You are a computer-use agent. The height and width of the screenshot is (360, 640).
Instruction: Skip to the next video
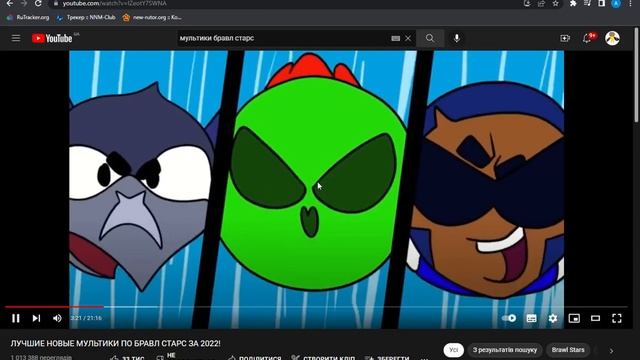click(x=36, y=318)
